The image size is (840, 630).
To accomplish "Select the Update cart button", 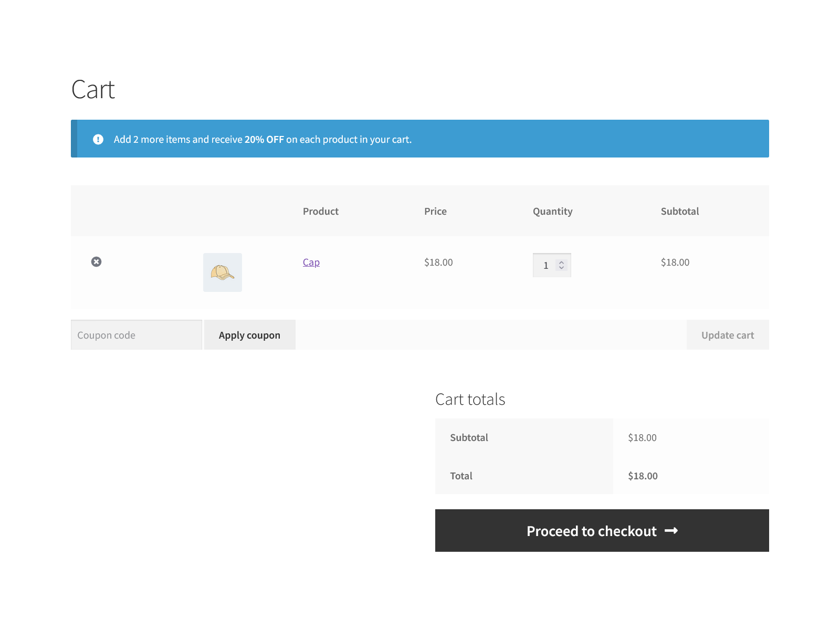I will tap(728, 334).
